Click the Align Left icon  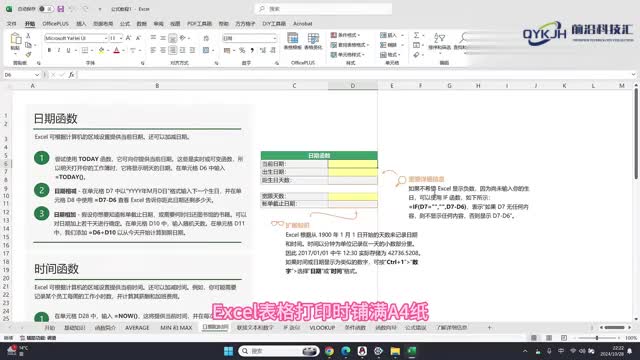[153, 50]
